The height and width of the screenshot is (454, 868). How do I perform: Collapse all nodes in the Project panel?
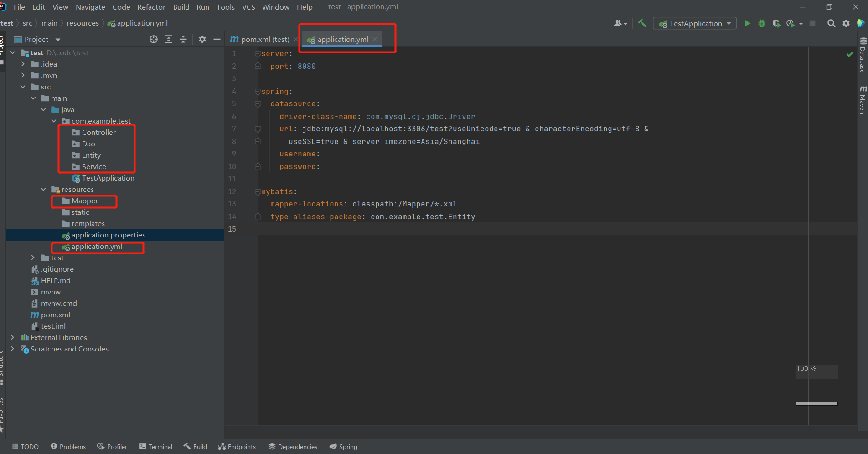click(x=183, y=40)
